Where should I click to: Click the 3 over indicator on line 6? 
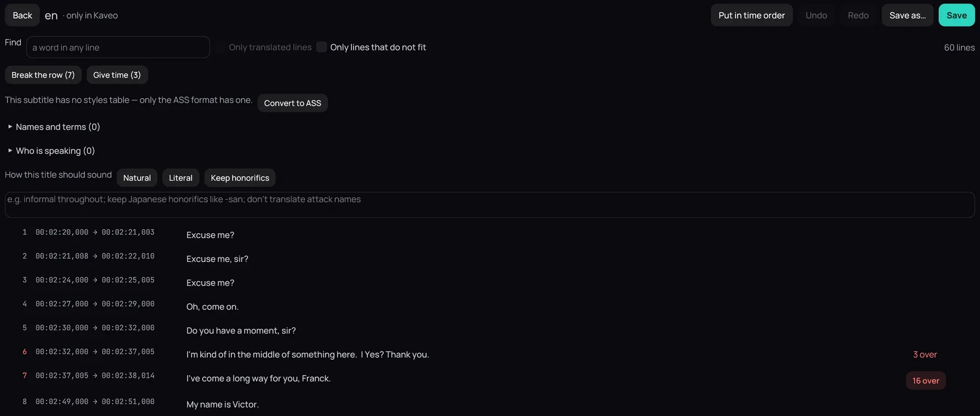925,354
